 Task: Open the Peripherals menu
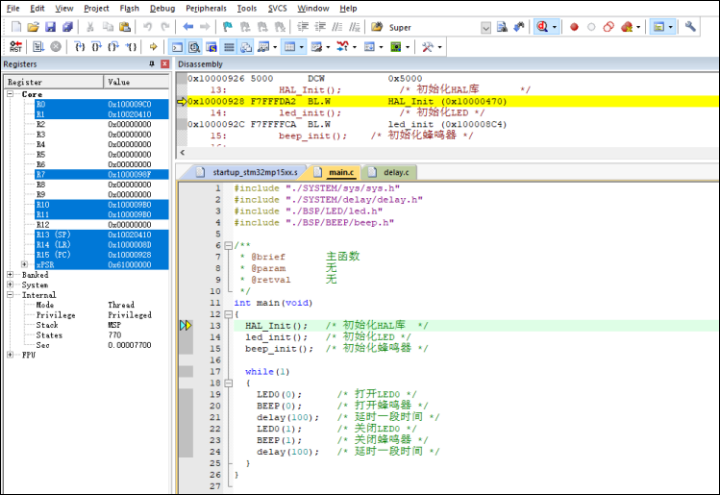tap(206, 7)
